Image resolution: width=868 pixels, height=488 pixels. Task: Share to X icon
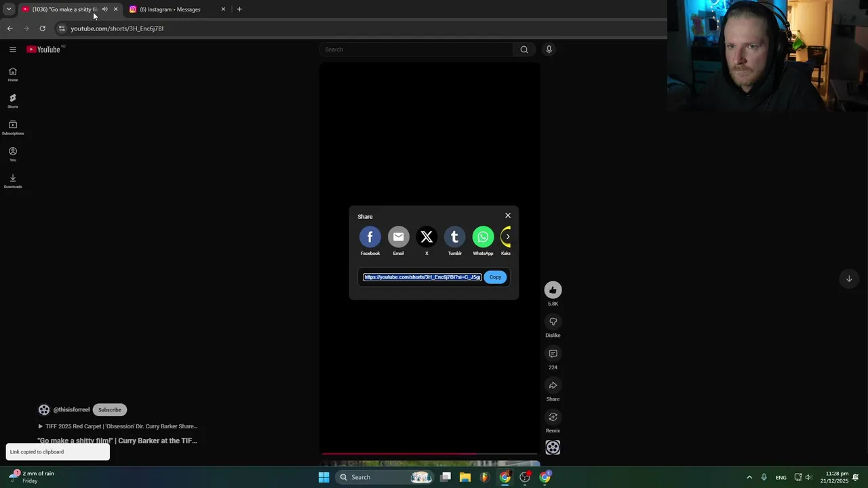coord(427,237)
